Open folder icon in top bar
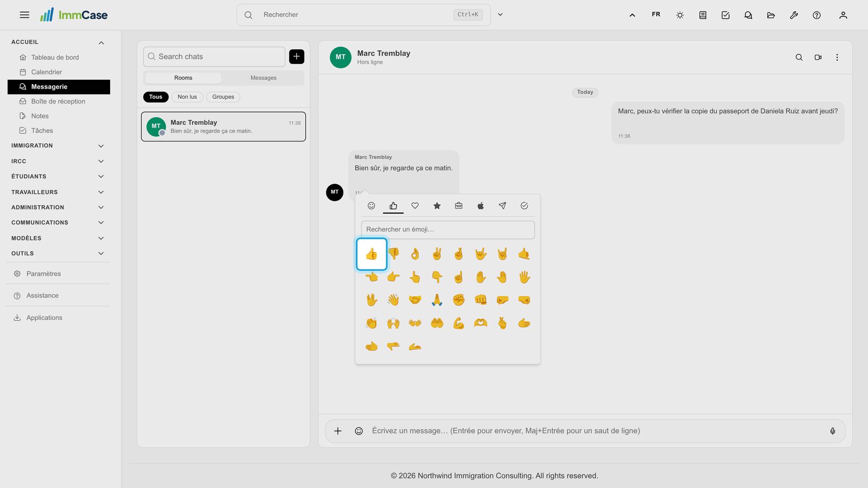 (x=771, y=15)
